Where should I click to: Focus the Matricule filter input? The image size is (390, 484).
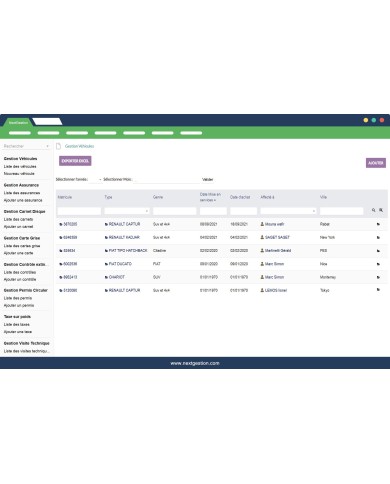pos(79,211)
